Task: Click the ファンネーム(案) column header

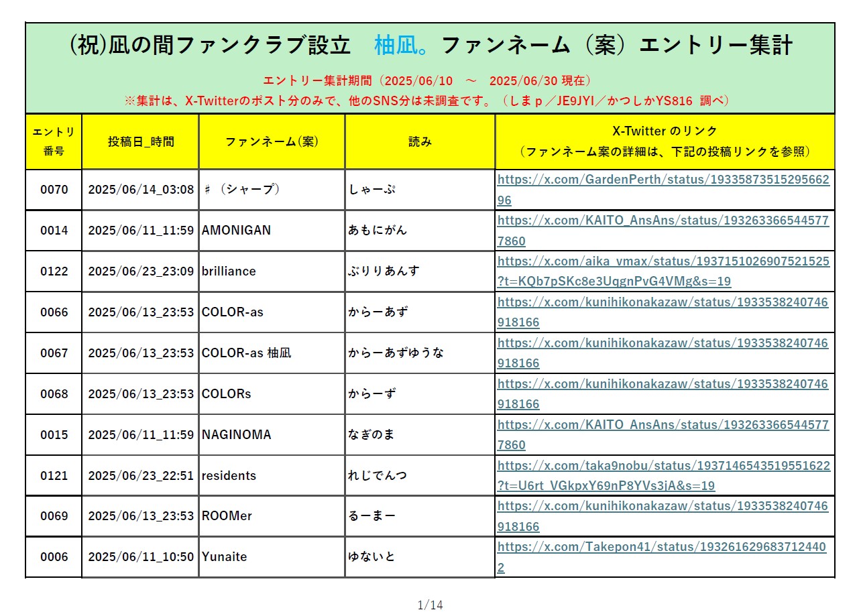Action: pyautogui.click(x=272, y=142)
